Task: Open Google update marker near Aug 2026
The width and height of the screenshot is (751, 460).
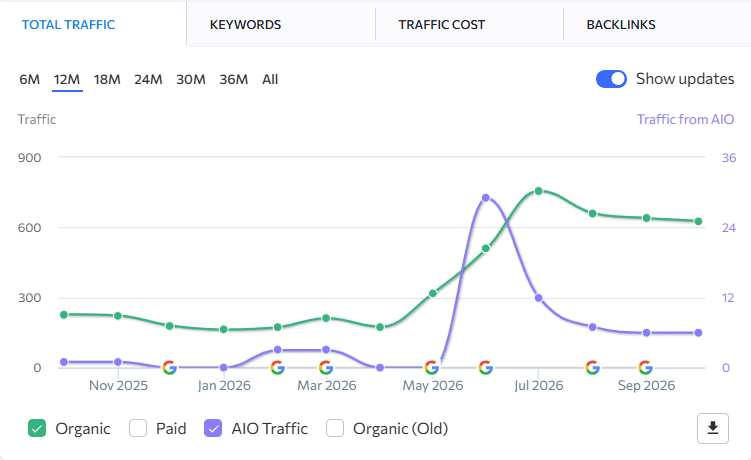Action: pyautogui.click(x=592, y=368)
